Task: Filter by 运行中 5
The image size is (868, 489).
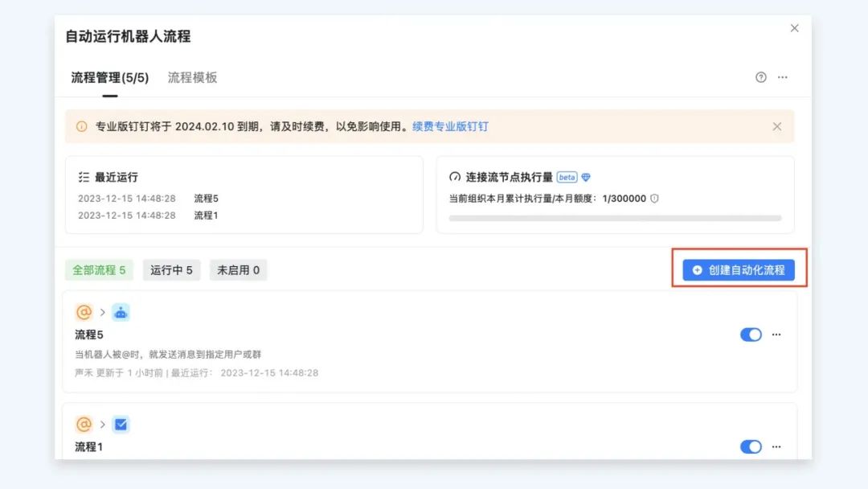Action: 172,270
